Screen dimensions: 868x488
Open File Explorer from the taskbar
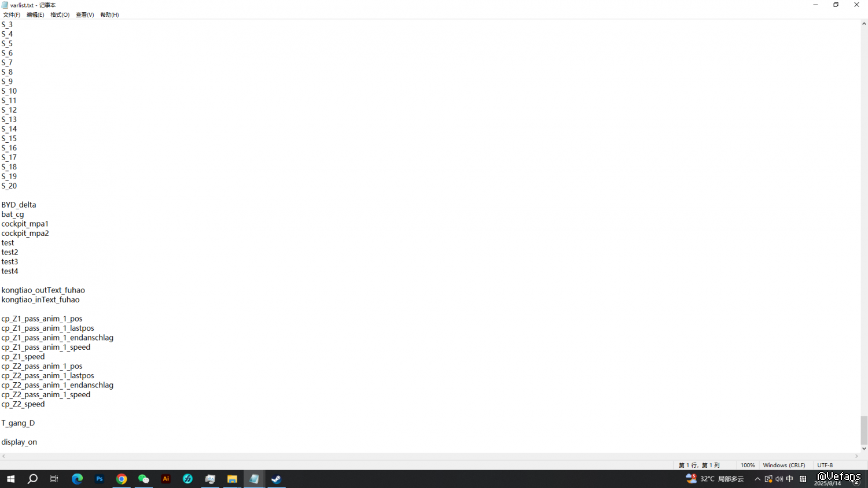pyautogui.click(x=232, y=479)
